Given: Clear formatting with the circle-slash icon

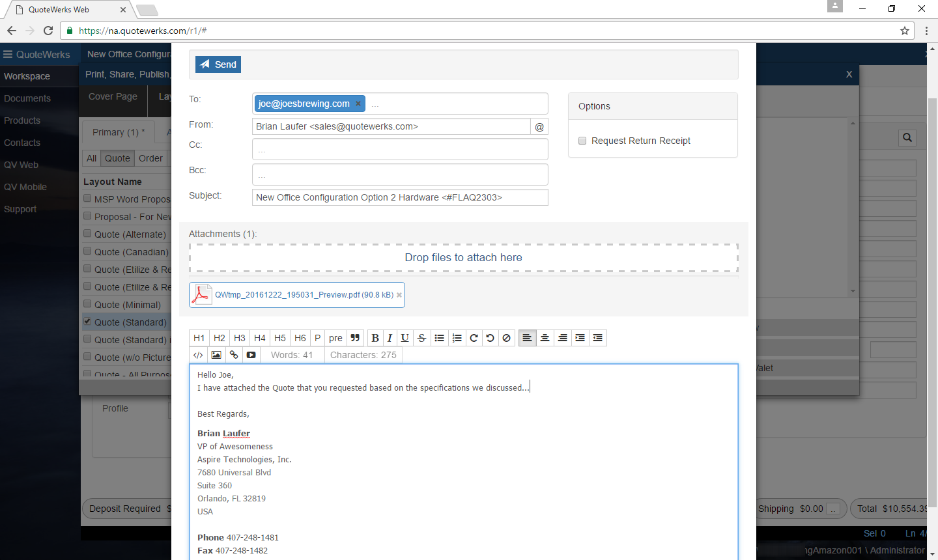Looking at the screenshot, I should point(507,338).
